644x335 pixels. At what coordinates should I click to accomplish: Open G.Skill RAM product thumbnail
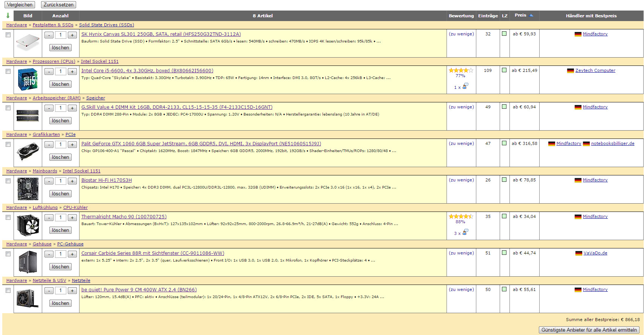[x=28, y=116]
